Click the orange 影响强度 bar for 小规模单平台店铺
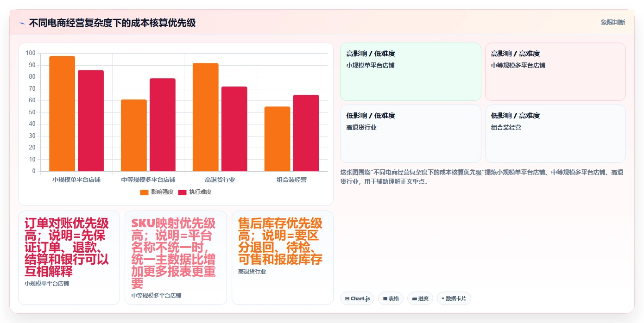 (x=62, y=114)
